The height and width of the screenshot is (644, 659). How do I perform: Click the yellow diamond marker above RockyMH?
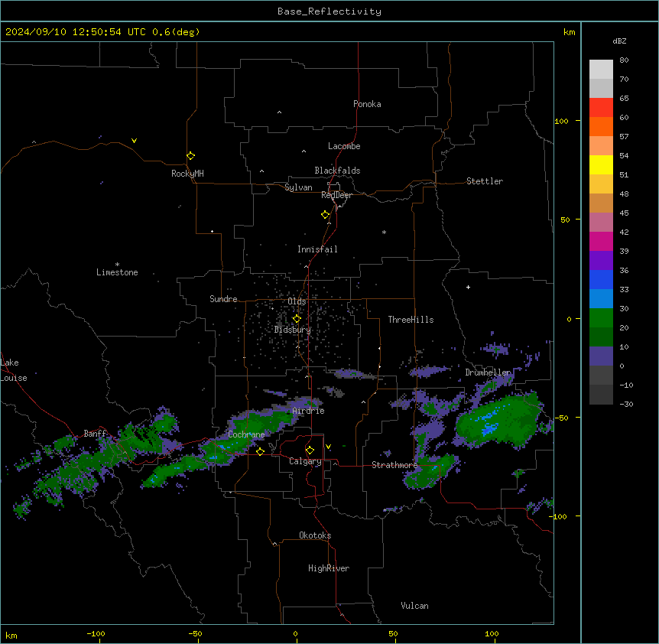point(190,155)
